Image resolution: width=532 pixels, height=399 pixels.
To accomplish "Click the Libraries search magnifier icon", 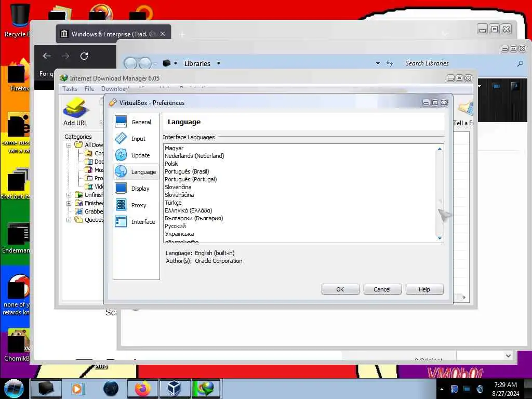I will pos(520,63).
